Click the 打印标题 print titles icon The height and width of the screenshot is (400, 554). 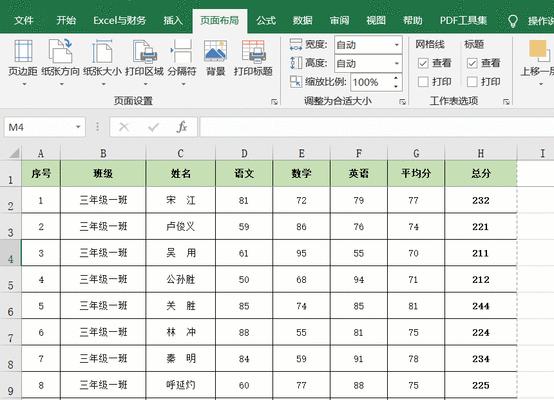click(253, 51)
